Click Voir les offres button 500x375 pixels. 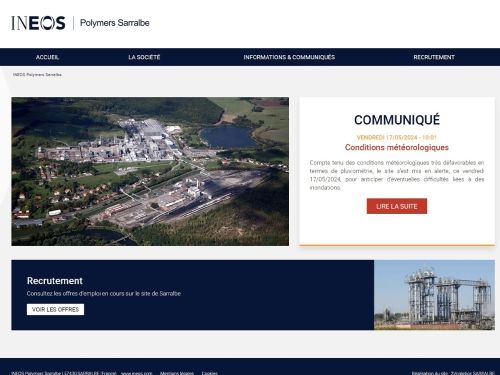coord(55,309)
